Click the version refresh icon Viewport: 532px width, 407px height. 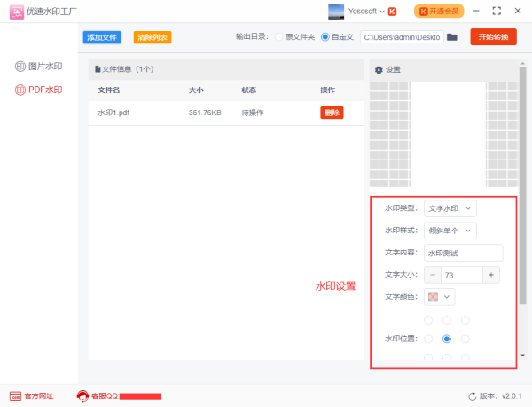tap(472, 395)
